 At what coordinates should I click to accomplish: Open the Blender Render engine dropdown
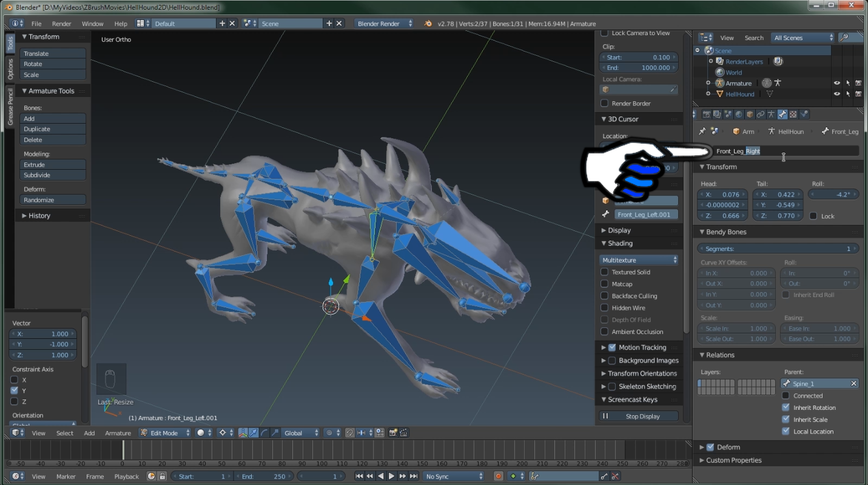point(384,24)
